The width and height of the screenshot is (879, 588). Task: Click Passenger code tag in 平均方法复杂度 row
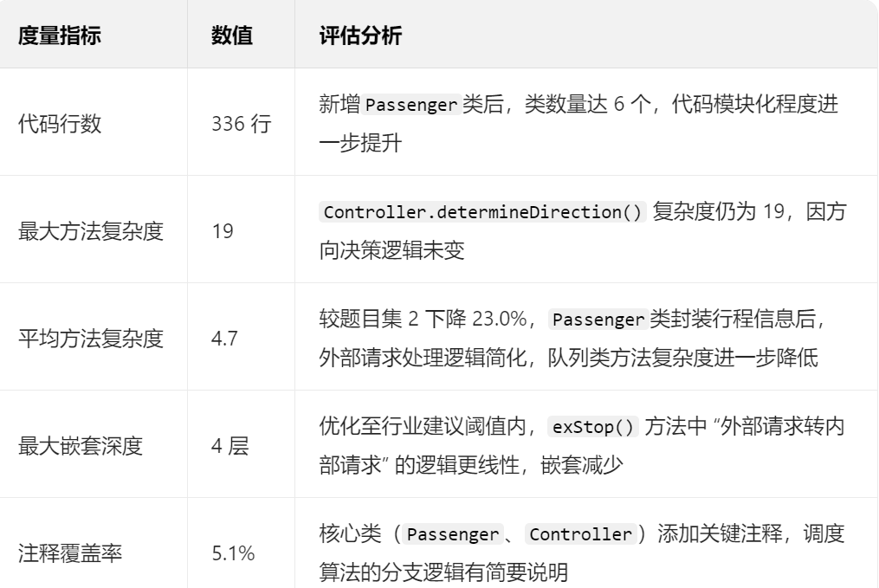(x=598, y=320)
